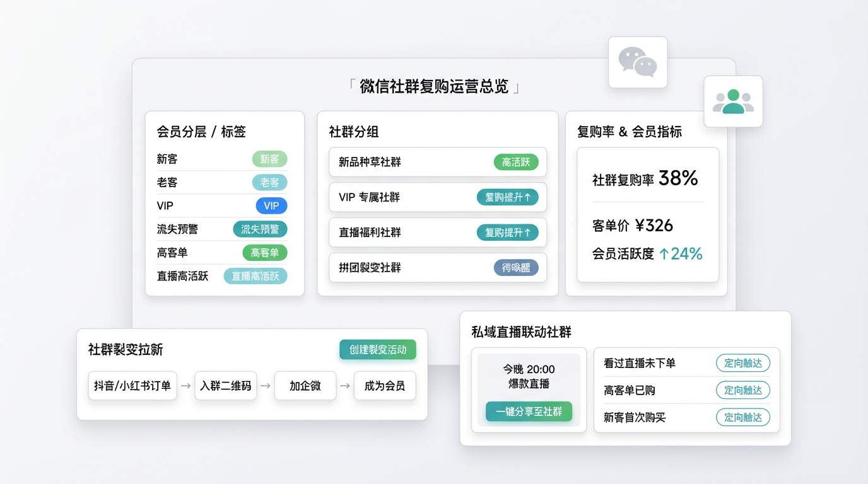Select the green 高客单 tag badge
The height and width of the screenshot is (484, 868).
(265, 253)
